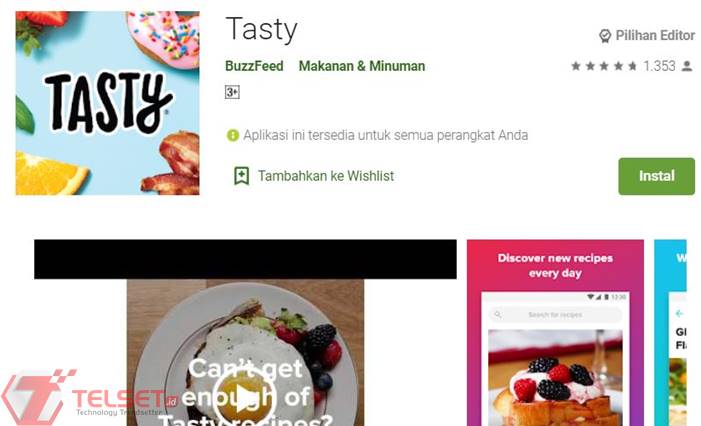Play the Tasty promo video
This screenshot has width=701, height=426.
(244, 397)
